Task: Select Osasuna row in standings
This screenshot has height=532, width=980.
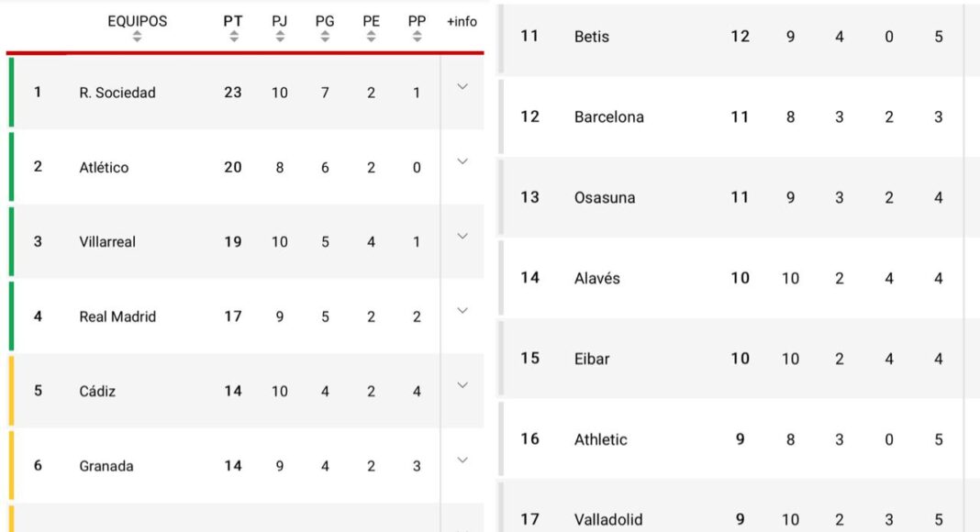Action: click(x=605, y=197)
